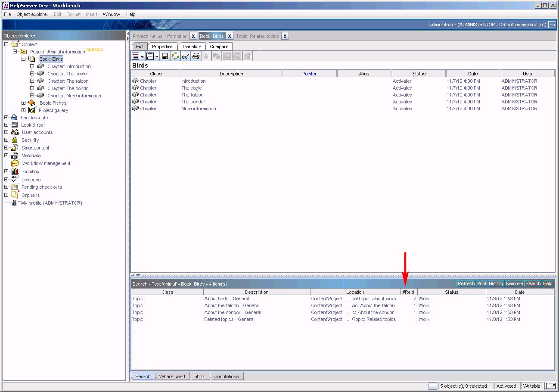This screenshot has height=392, width=559.
Task: Click the search panel Help button
Action: click(547, 283)
